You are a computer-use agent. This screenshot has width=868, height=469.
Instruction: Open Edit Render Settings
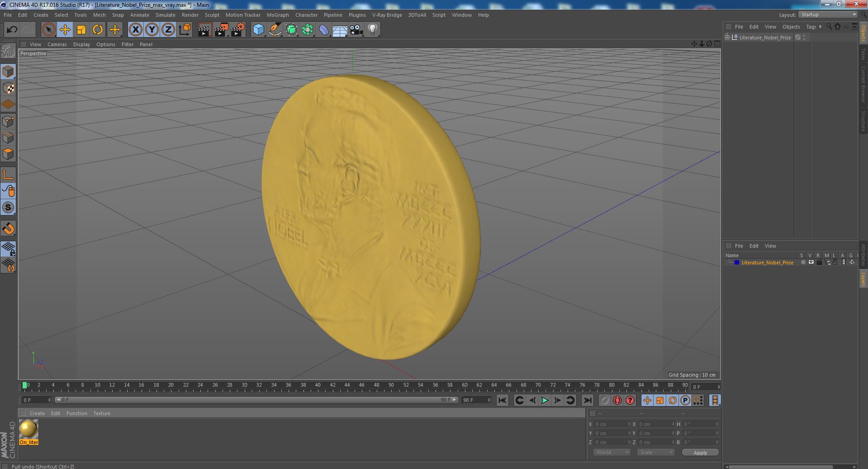point(238,30)
